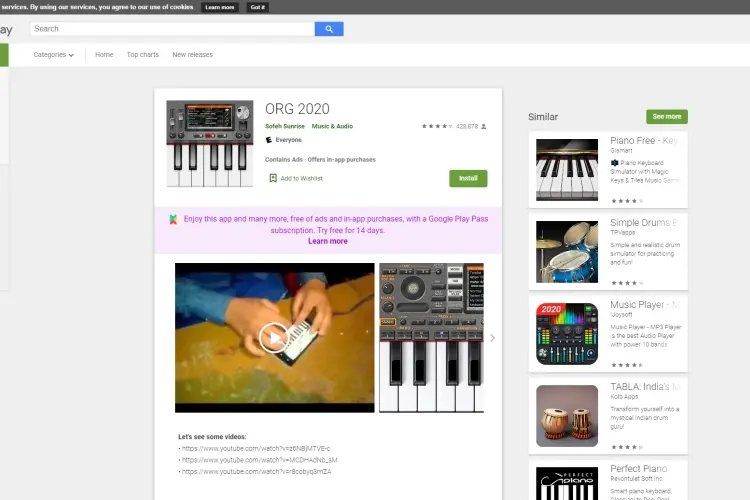Open the TABLA title link
The height and width of the screenshot is (500, 750).
click(x=644, y=387)
